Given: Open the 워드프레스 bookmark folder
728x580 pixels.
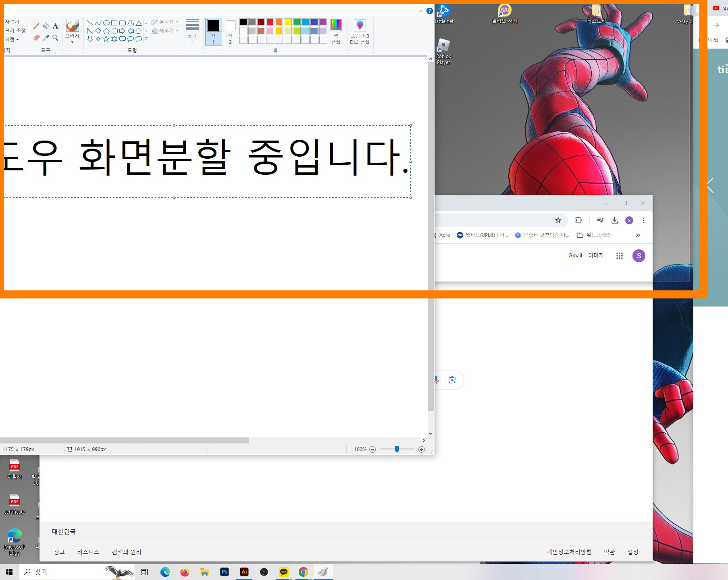Looking at the screenshot, I should point(594,235).
